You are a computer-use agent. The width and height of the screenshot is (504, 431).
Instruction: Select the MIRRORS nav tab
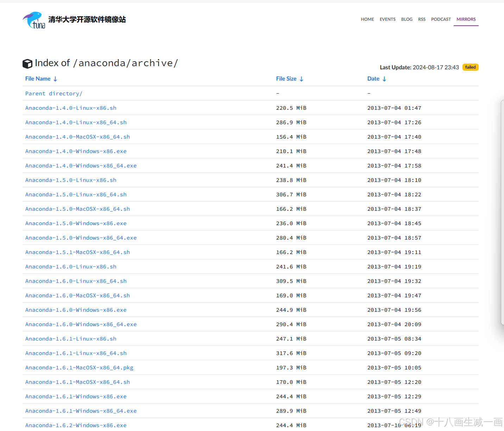(x=466, y=19)
